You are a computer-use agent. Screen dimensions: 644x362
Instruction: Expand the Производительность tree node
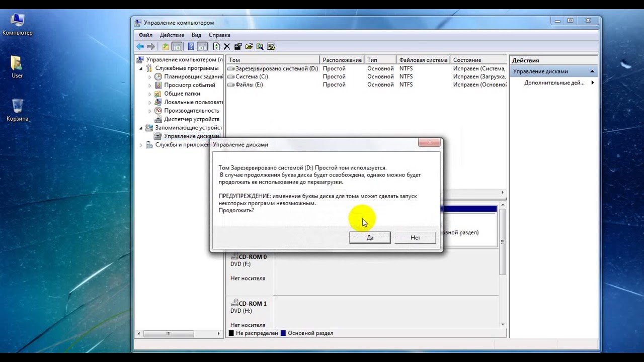[x=150, y=111]
